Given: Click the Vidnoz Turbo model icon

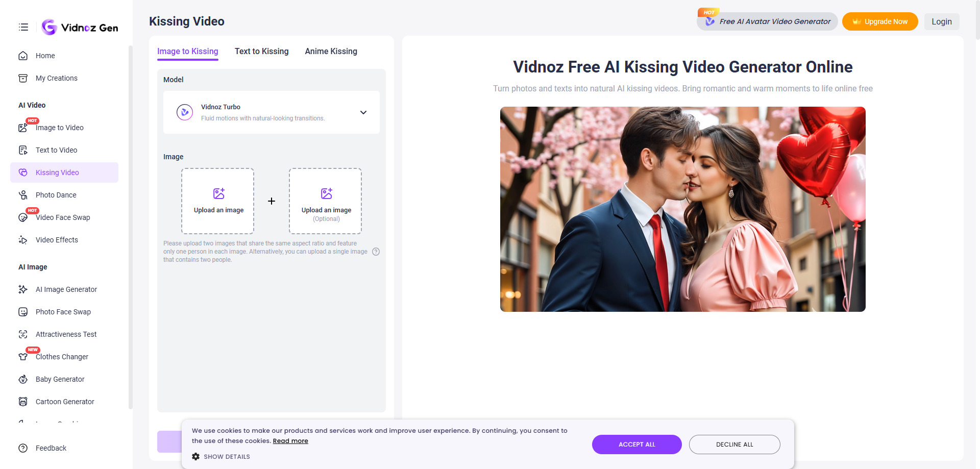Looking at the screenshot, I should 185,112.
